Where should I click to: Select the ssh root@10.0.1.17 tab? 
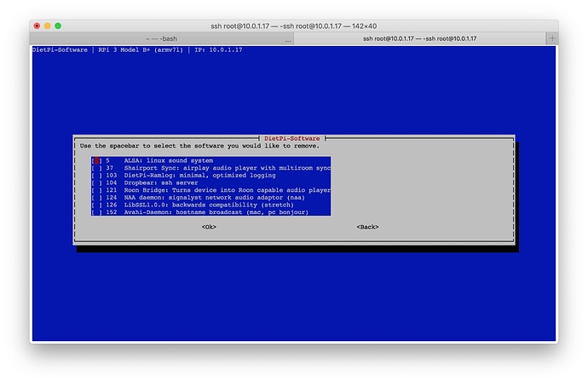click(x=419, y=38)
